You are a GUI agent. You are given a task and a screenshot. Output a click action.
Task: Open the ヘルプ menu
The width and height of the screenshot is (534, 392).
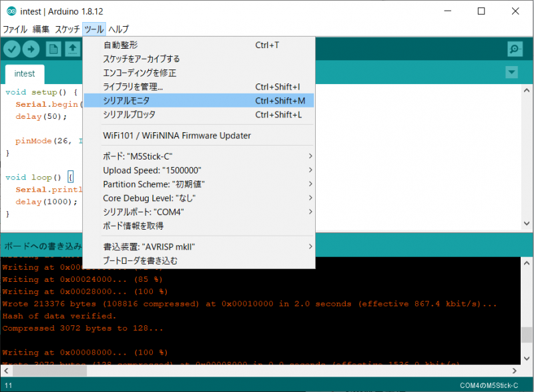pos(117,29)
